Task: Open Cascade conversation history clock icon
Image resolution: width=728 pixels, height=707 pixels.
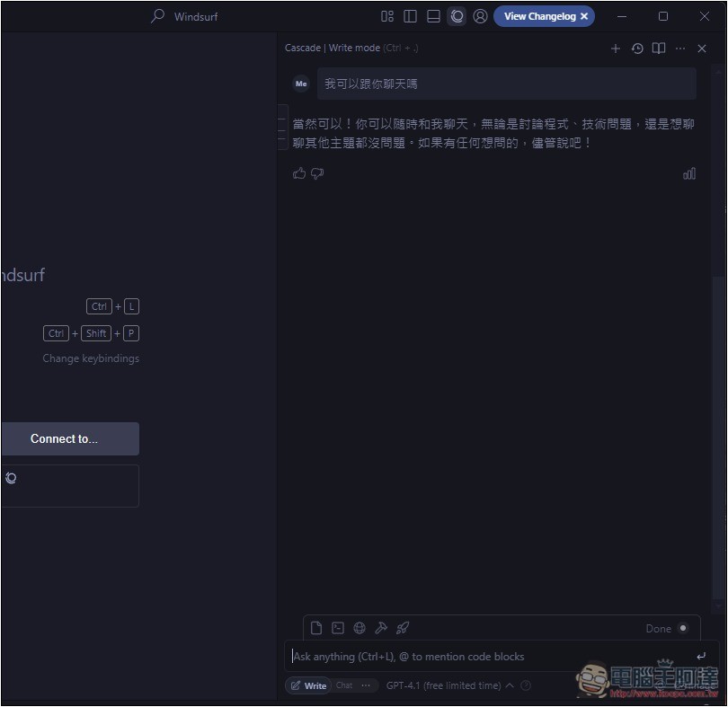Action: click(x=637, y=49)
